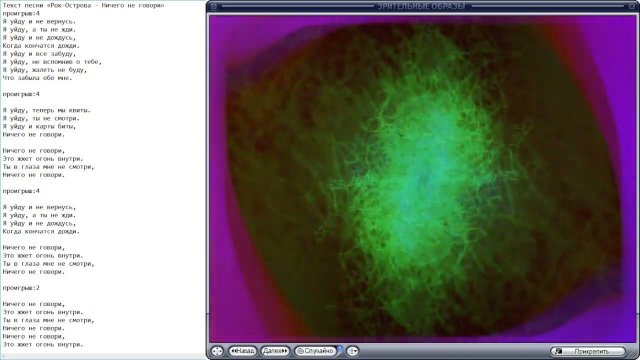This screenshot has height=360, width=640.
Task: Go to previous visualization with Назад
Action: 242,351
